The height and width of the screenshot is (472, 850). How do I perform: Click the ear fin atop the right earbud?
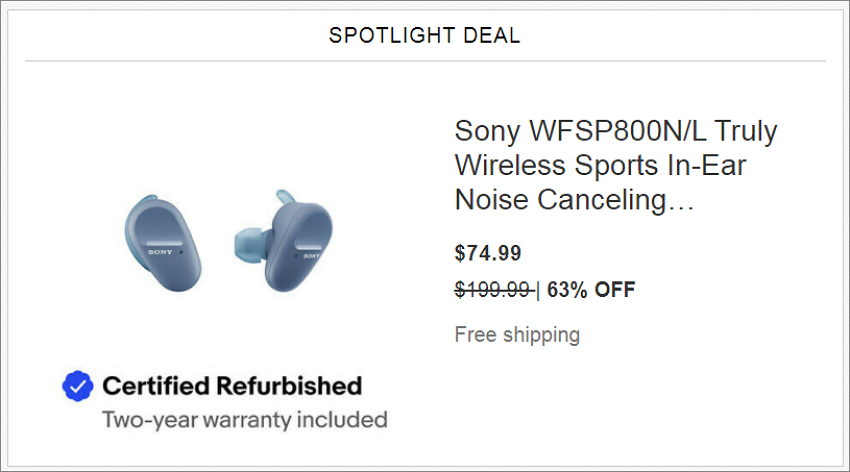point(286,196)
